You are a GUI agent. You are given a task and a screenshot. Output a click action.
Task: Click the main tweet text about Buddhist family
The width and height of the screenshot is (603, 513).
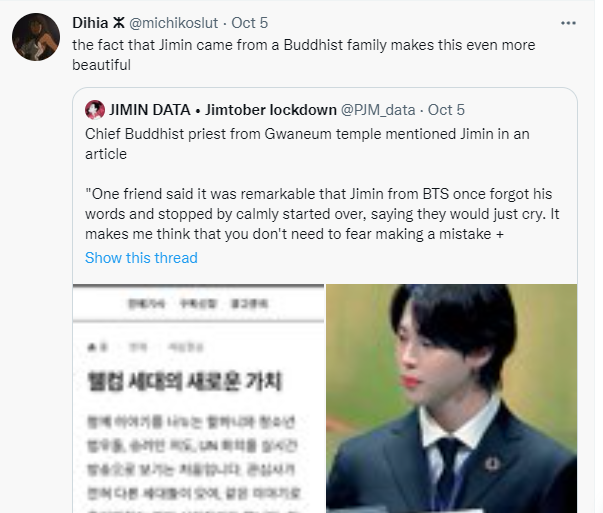(x=303, y=55)
